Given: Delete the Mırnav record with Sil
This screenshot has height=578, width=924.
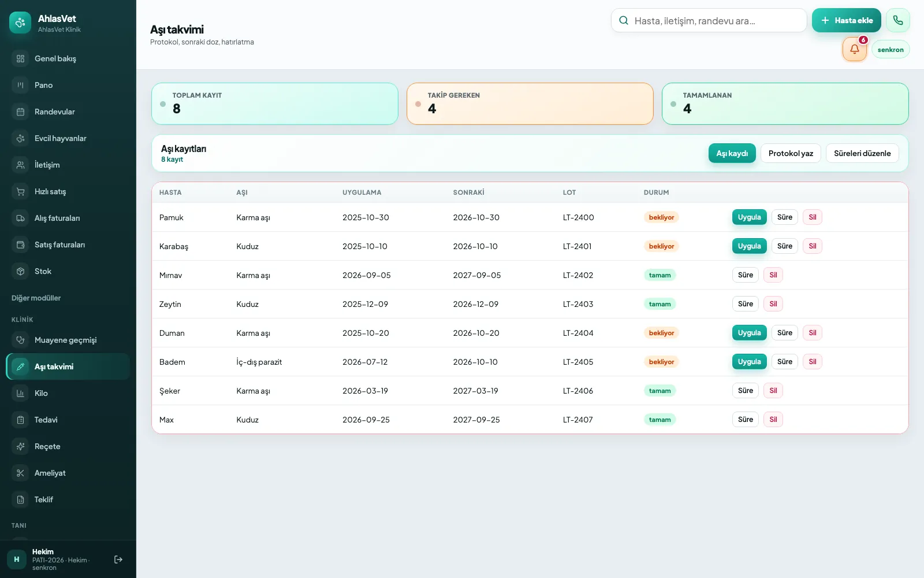Looking at the screenshot, I should click(773, 275).
